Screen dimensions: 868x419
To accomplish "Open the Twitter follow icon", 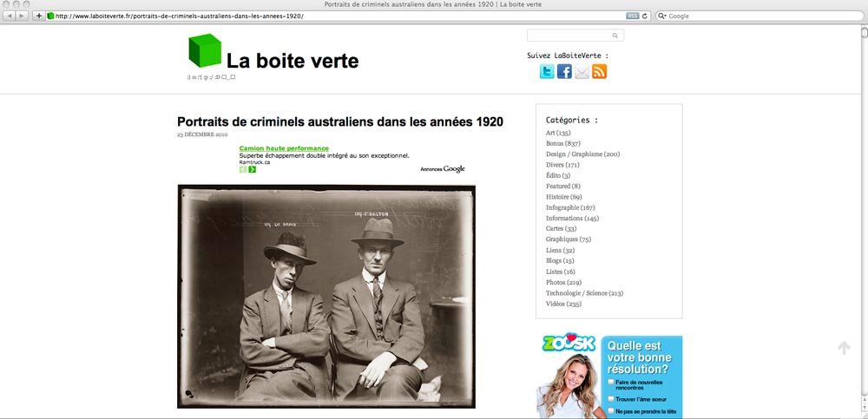I will click(547, 72).
